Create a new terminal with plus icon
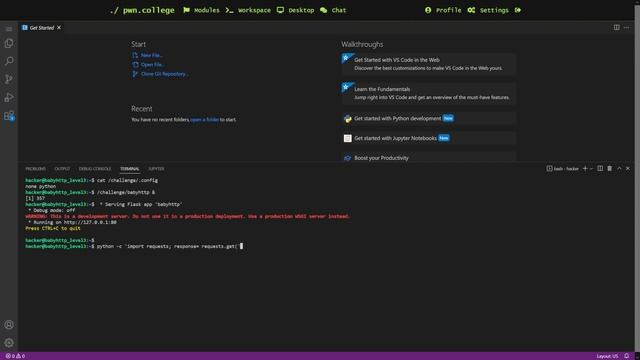 pyautogui.click(x=585, y=169)
